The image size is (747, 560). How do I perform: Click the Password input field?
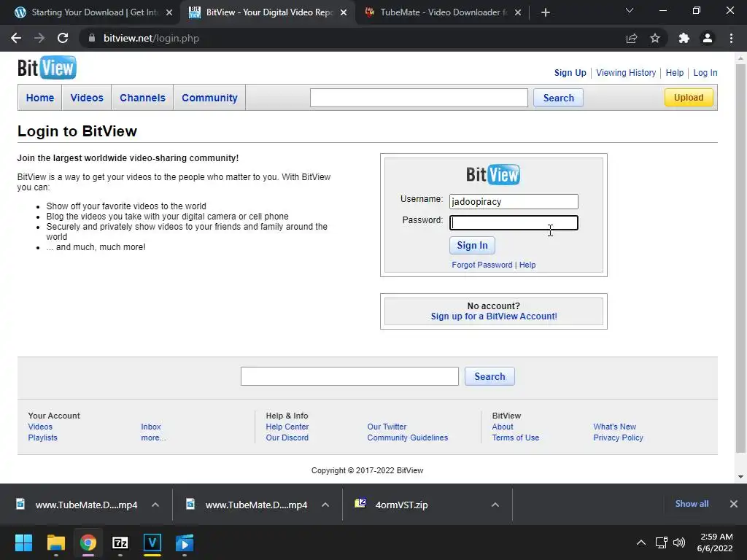coord(514,223)
